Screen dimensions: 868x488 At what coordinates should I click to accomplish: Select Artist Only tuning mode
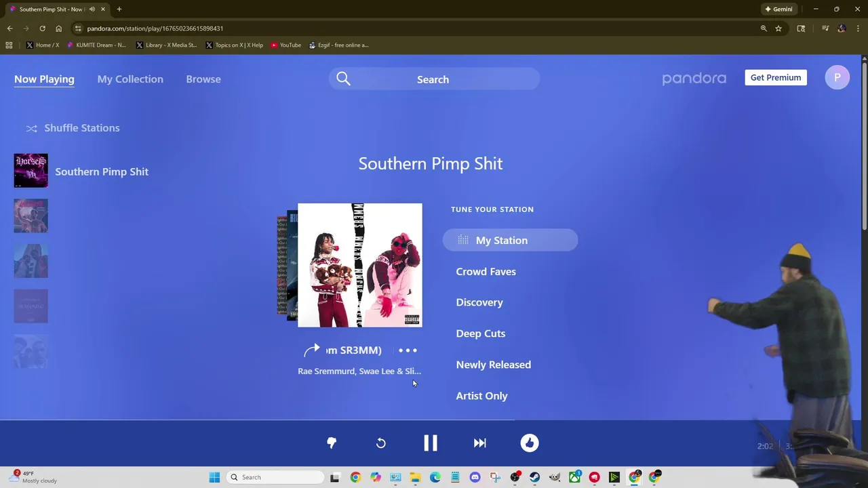point(481,396)
